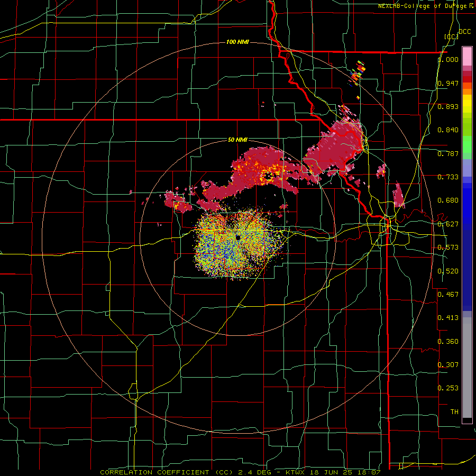This screenshot has height=476, width=476.
Task: Click the 0.253 legend value
Action: 448,388
